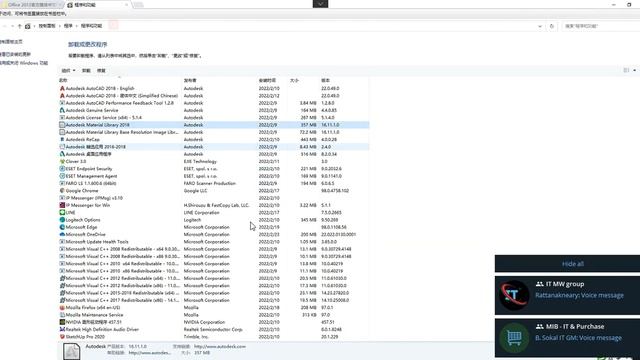640x360 pixels.
Task: Sort by 安装时间 column header
Action: pos(267,80)
